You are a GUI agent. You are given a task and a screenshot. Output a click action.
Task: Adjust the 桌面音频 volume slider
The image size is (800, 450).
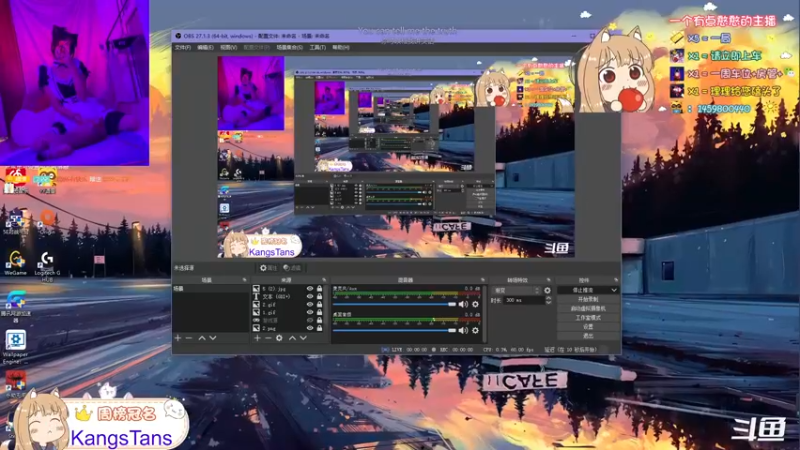394,330
